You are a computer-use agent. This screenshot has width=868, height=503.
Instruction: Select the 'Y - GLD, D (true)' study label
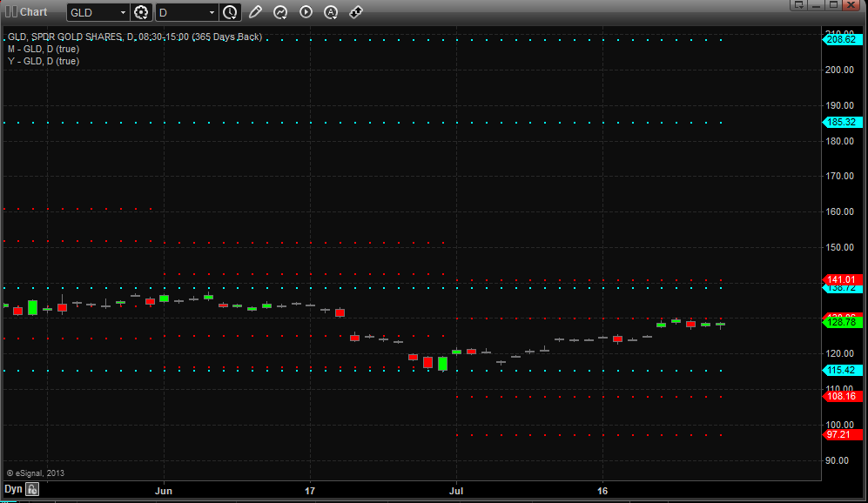(x=44, y=62)
